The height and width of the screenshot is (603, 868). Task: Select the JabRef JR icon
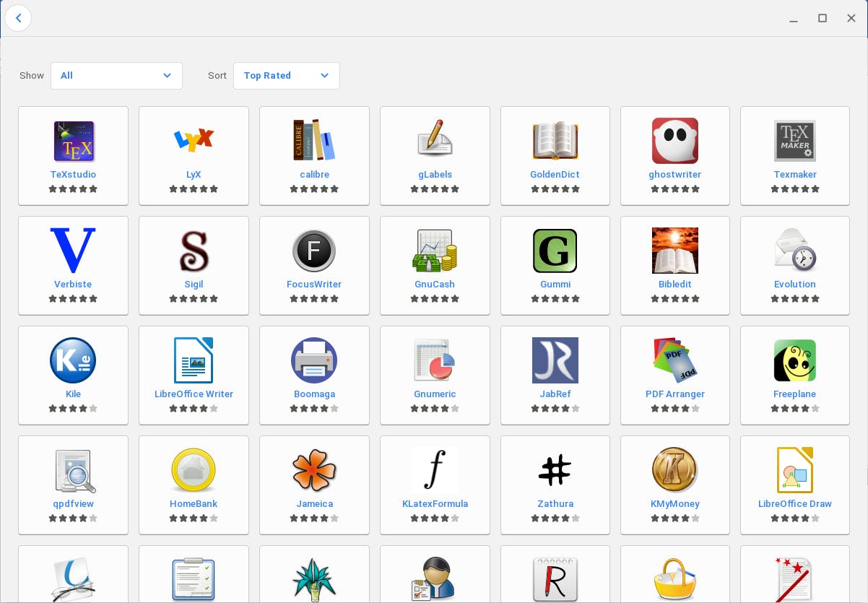(555, 360)
